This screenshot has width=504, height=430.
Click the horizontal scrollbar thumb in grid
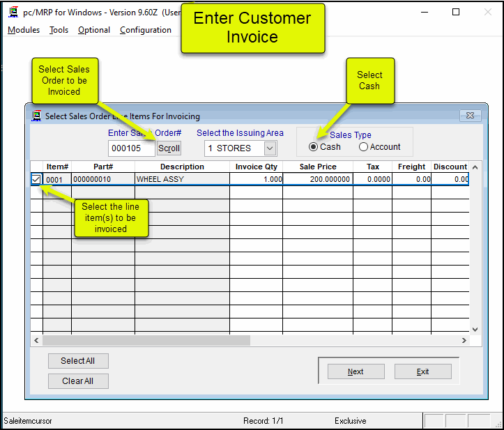click(x=146, y=341)
